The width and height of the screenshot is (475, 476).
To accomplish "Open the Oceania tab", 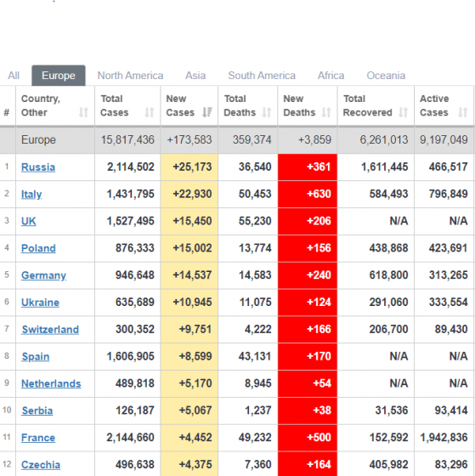I will click(386, 76).
